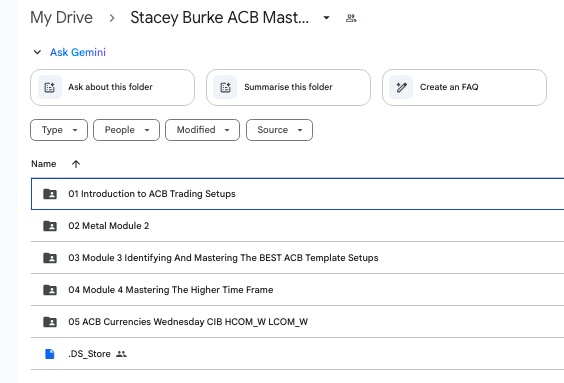This screenshot has height=383, width=564.
Task: Select 01 Introduction to ACB Trading Setups folder name
Action: point(152,194)
